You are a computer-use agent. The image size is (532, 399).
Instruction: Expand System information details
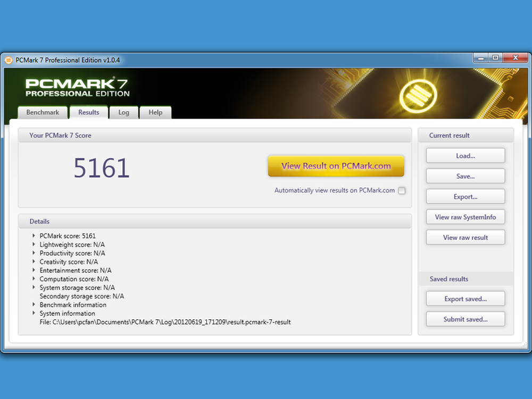(x=34, y=313)
